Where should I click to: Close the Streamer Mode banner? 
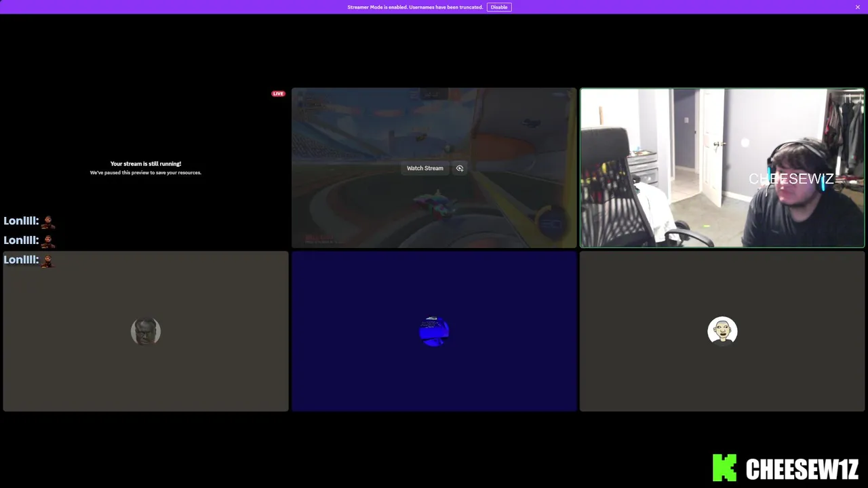857,7
